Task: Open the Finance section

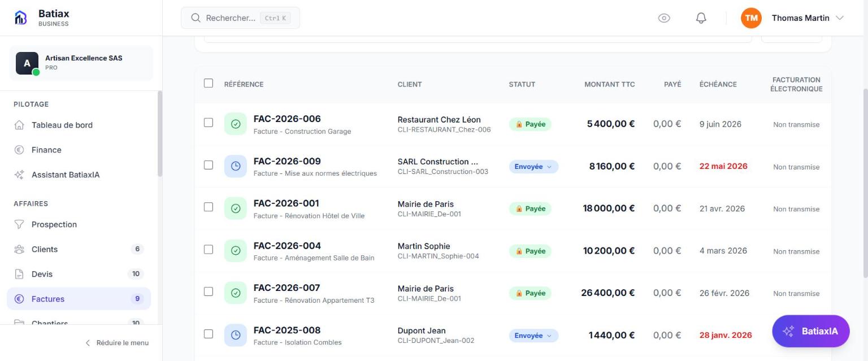Action: click(x=79, y=150)
